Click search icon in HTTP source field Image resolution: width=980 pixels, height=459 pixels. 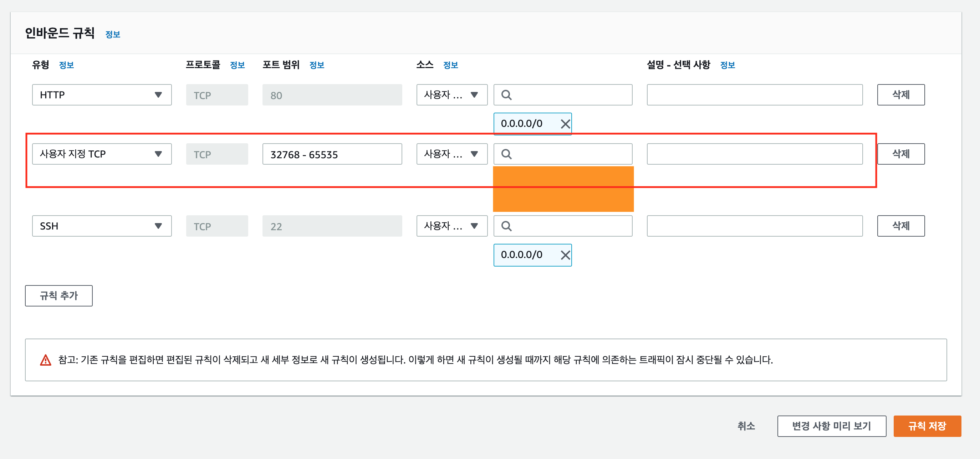506,95
